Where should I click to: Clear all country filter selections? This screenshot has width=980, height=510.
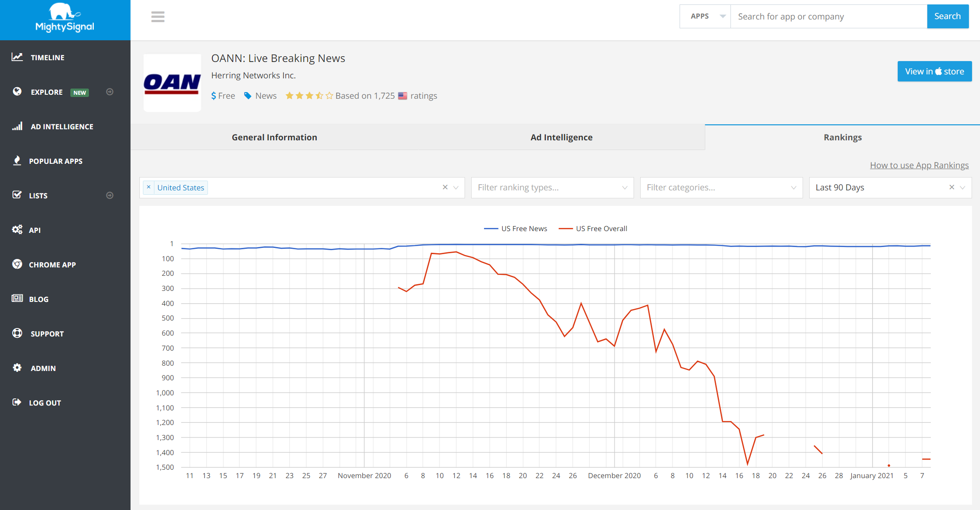pos(445,187)
